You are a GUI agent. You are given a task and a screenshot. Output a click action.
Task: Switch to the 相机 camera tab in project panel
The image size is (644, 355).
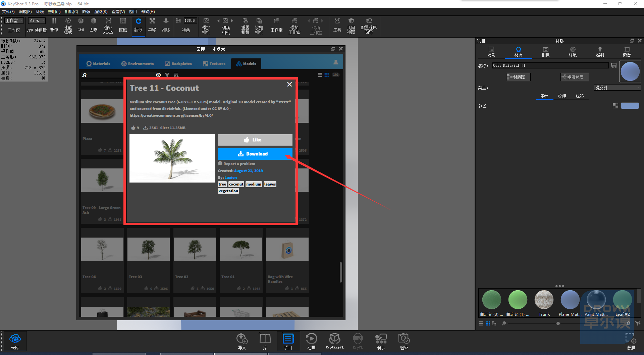click(545, 52)
